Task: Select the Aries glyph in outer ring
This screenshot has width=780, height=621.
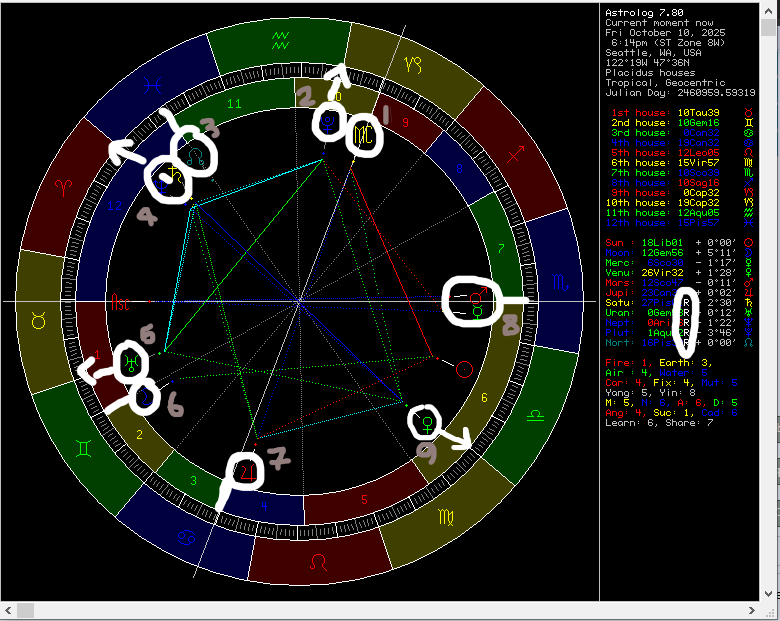Action: (x=63, y=187)
